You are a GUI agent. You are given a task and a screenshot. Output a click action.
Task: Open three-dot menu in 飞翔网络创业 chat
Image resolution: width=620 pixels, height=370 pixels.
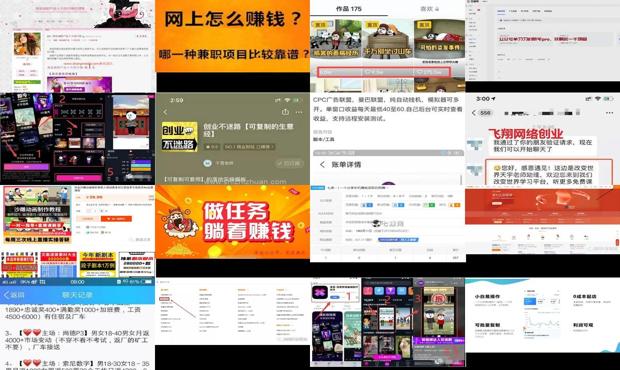[609, 113]
